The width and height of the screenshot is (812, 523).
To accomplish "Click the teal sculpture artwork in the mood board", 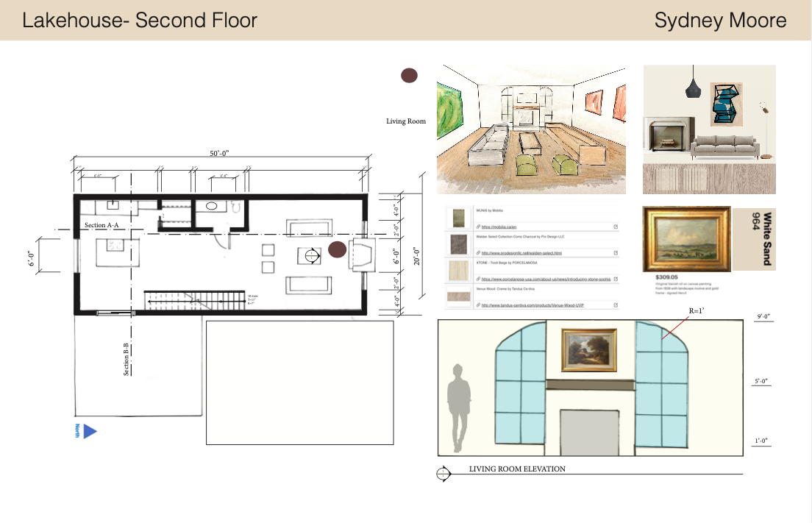I will pos(725,104).
